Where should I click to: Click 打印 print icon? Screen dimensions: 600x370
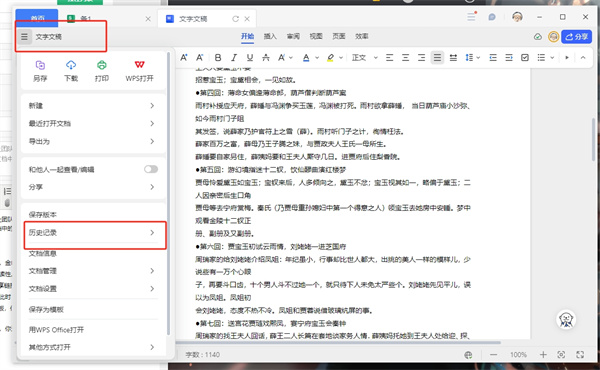click(x=101, y=71)
